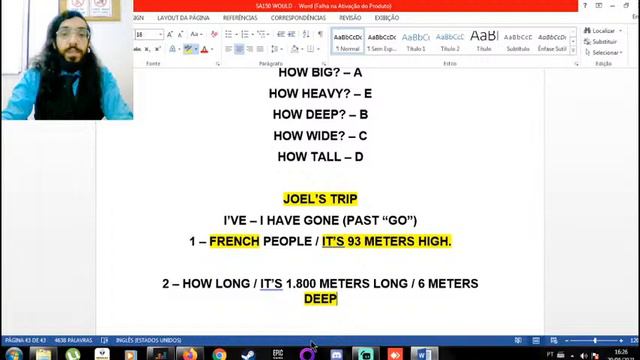Open Word help question mark

pyautogui.click(x=585, y=6)
